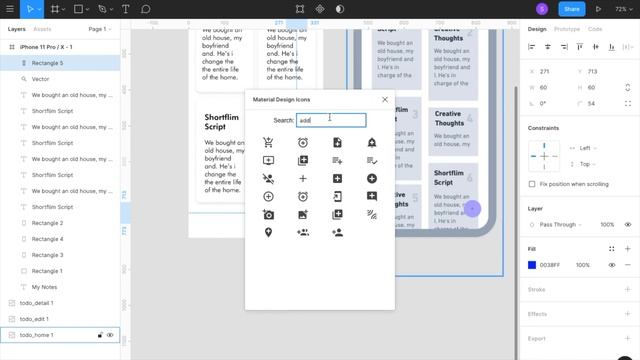Select the add shopping cart icon

pos(268,142)
